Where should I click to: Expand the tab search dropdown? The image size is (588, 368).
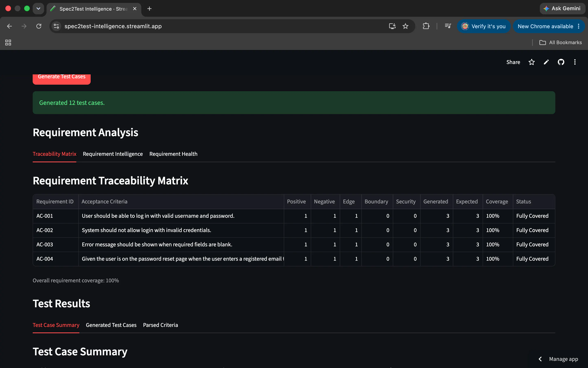[x=38, y=9]
